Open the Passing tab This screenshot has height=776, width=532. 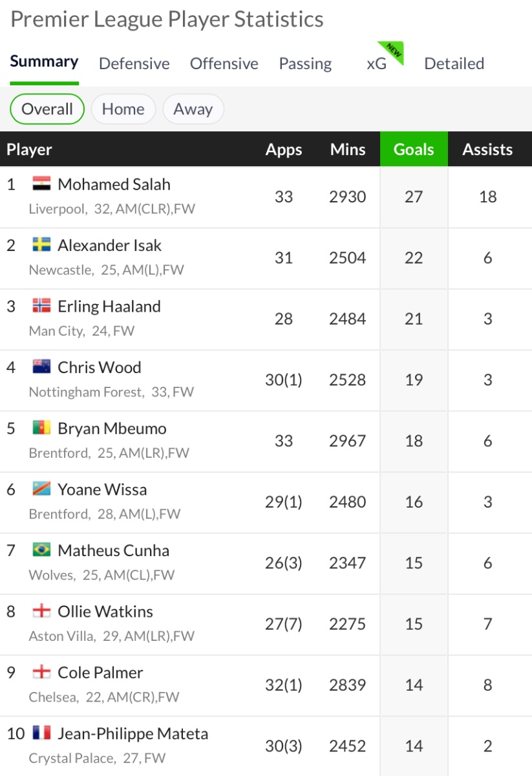pyautogui.click(x=305, y=63)
